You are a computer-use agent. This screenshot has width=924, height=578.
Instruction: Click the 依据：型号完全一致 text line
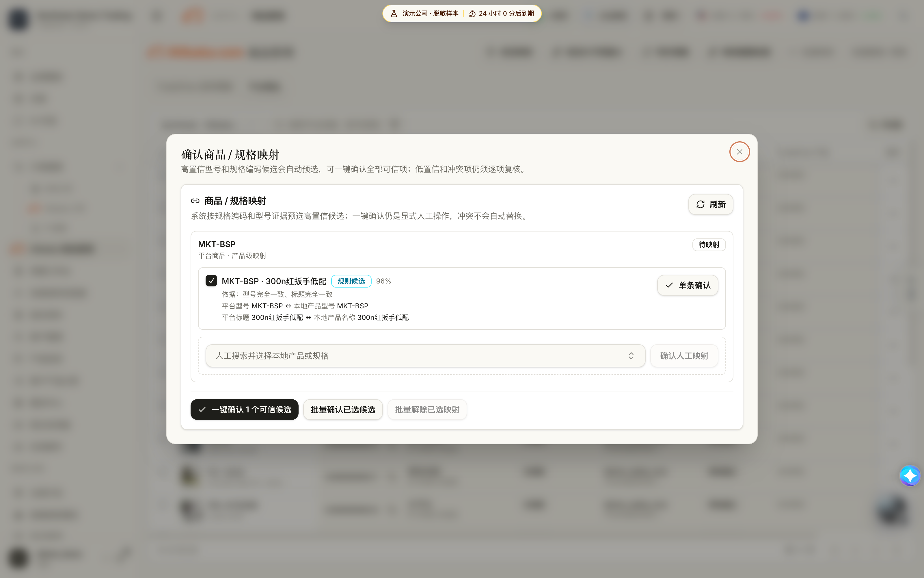point(277,294)
